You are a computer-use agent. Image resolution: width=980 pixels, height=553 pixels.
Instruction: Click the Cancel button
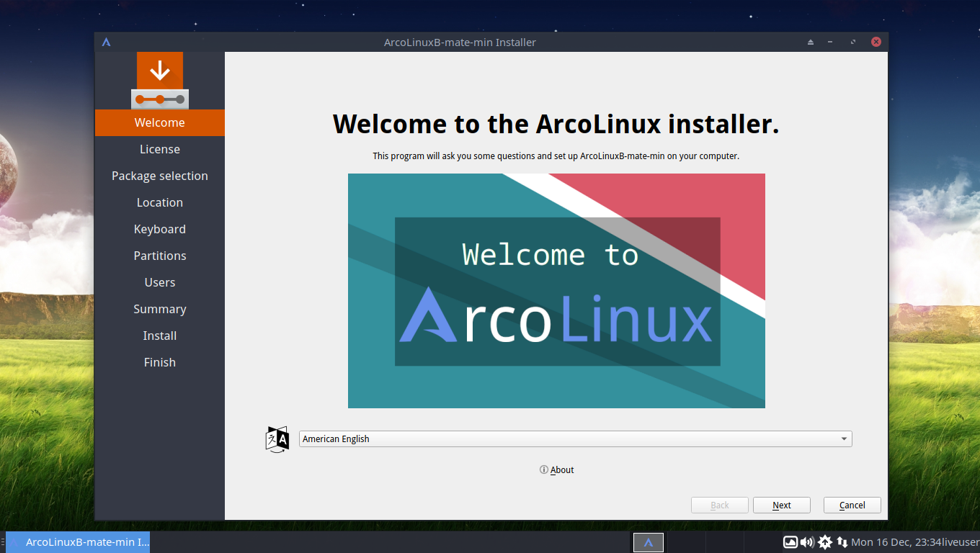[852, 505]
